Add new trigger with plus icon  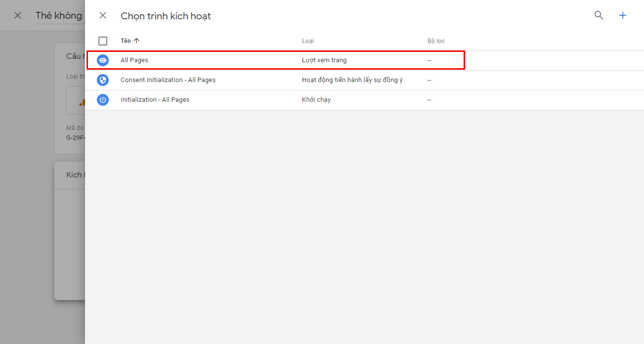coord(623,15)
